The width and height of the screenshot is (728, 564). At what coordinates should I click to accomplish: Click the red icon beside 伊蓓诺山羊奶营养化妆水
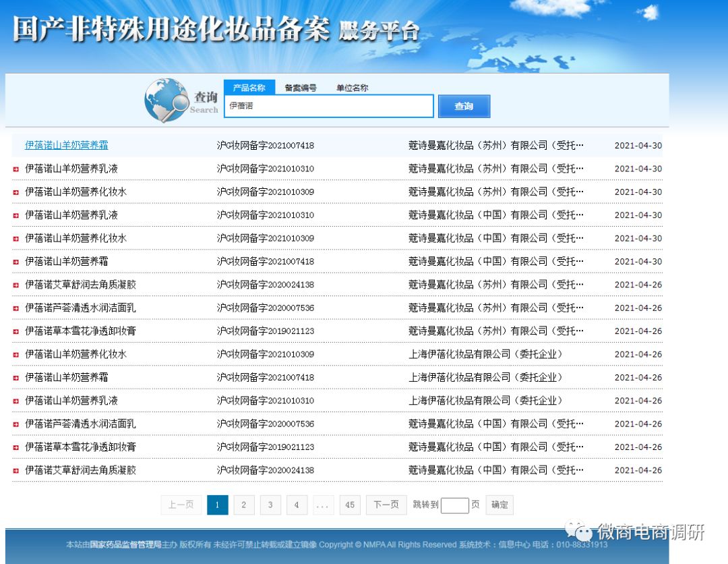(16, 192)
